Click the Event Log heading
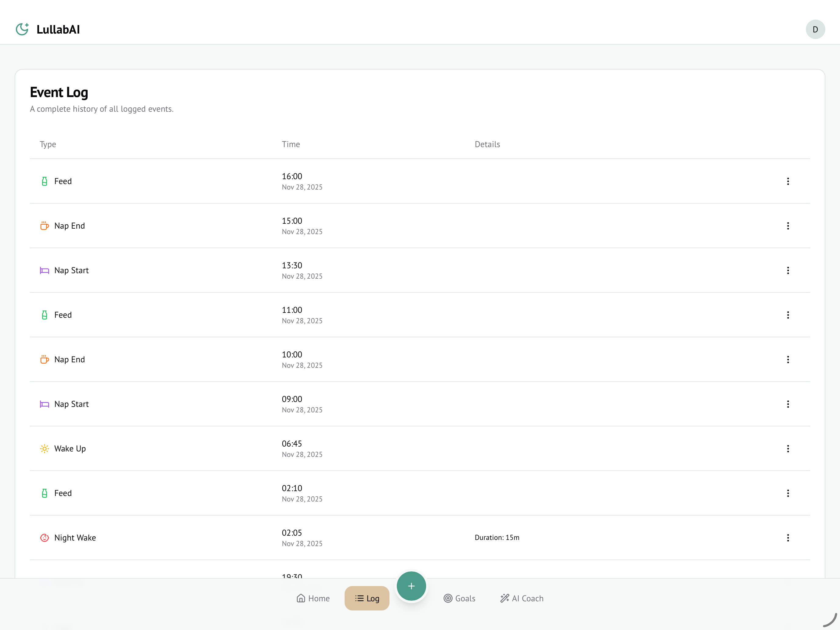Image resolution: width=840 pixels, height=630 pixels. pyautogui.click(x=59, y=92)
